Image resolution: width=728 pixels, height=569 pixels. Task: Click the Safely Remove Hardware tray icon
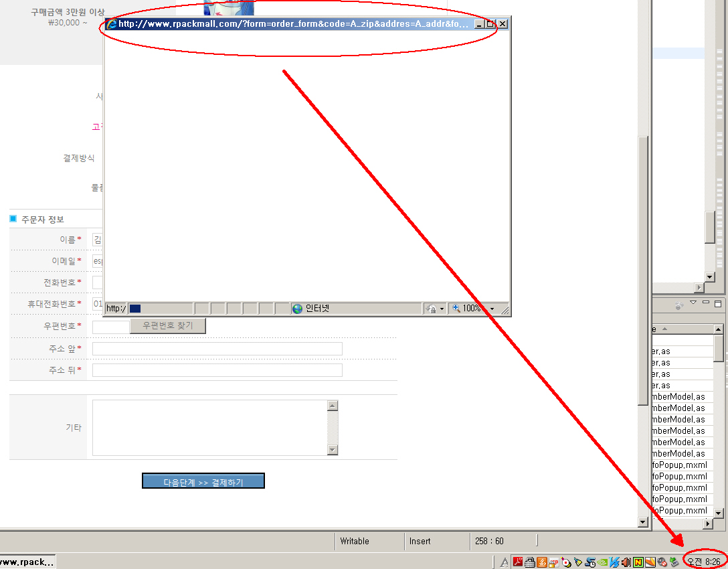pyautogui.click(x=674, y=562)
